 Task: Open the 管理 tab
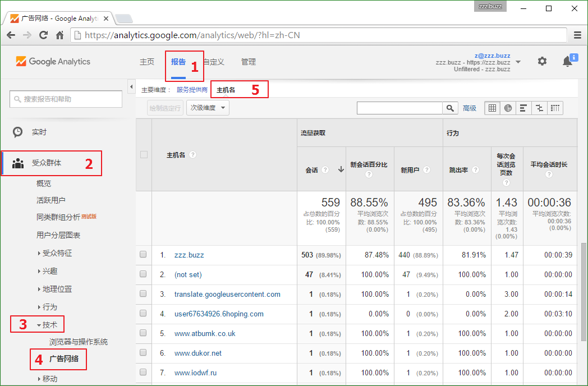(x=248, y=62)
